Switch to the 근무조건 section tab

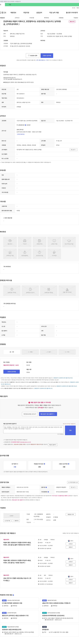coord(17,18)
